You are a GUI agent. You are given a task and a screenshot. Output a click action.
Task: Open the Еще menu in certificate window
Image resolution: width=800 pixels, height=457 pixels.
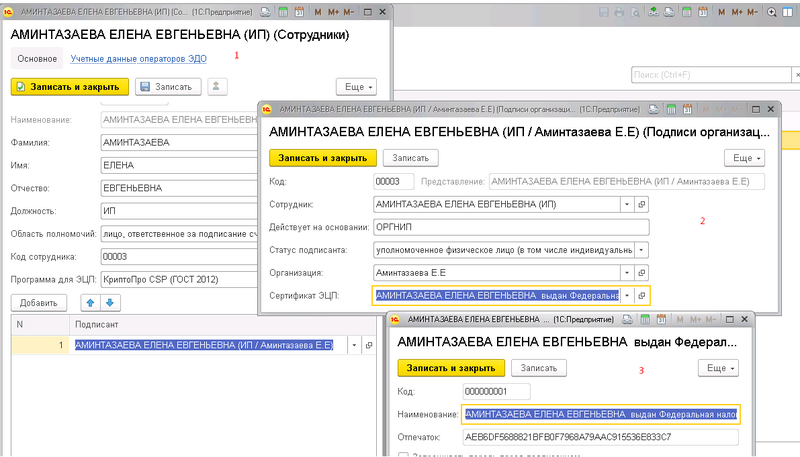717,368
